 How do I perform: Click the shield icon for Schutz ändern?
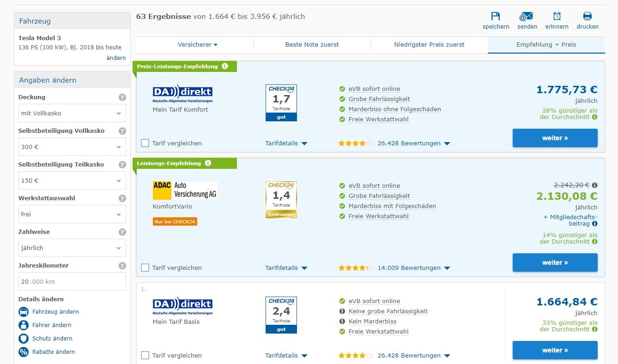(24, 338)
